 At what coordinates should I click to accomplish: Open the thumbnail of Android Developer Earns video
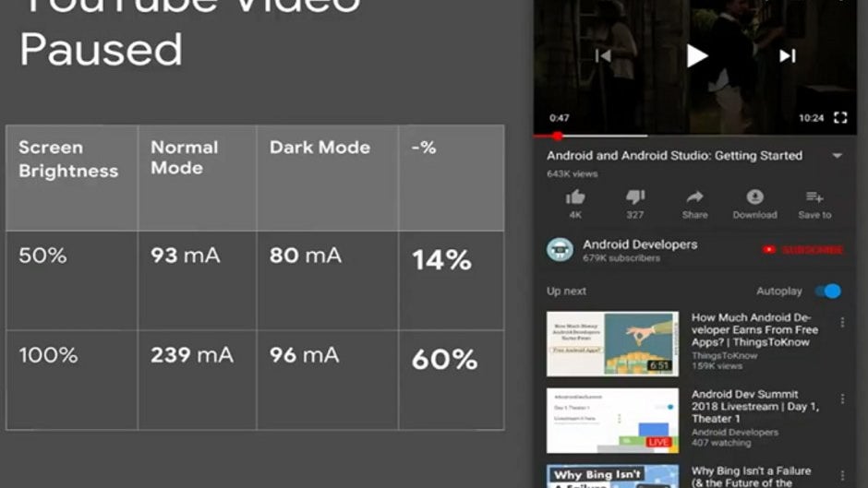tap(612, 343)
